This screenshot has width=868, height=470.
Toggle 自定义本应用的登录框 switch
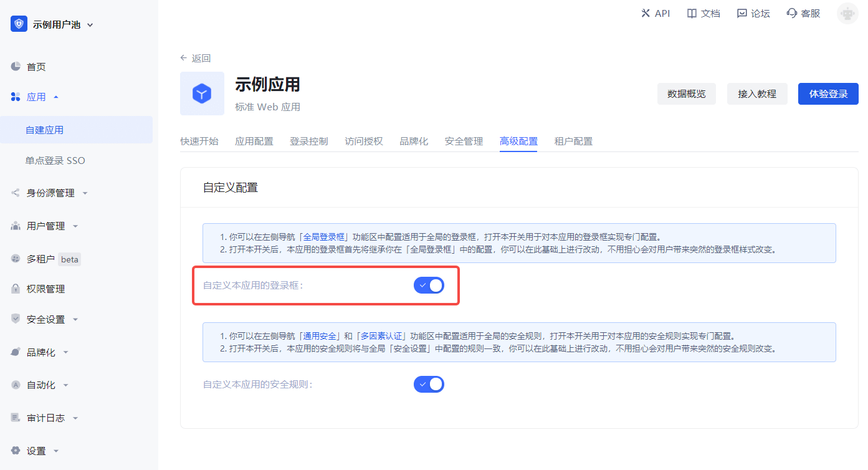(x=429, y=285)
